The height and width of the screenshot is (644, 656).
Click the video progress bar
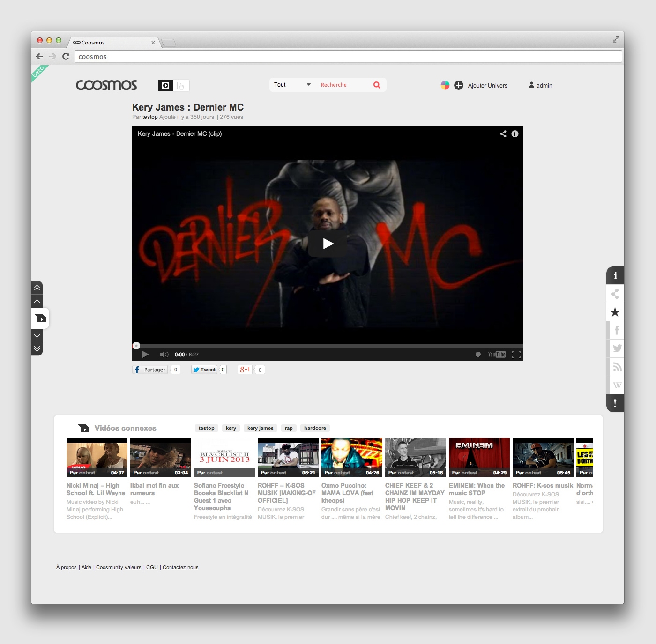[x=328, y=346]
